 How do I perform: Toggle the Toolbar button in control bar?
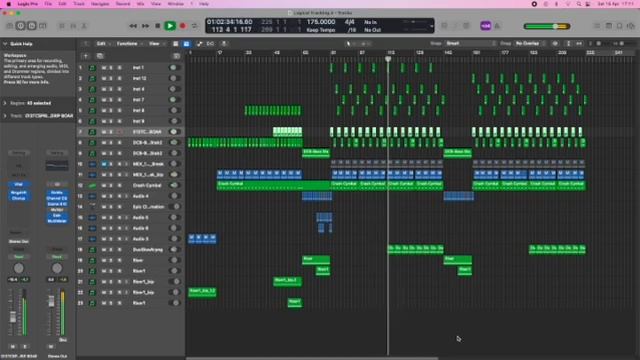[x=42, y=26]
